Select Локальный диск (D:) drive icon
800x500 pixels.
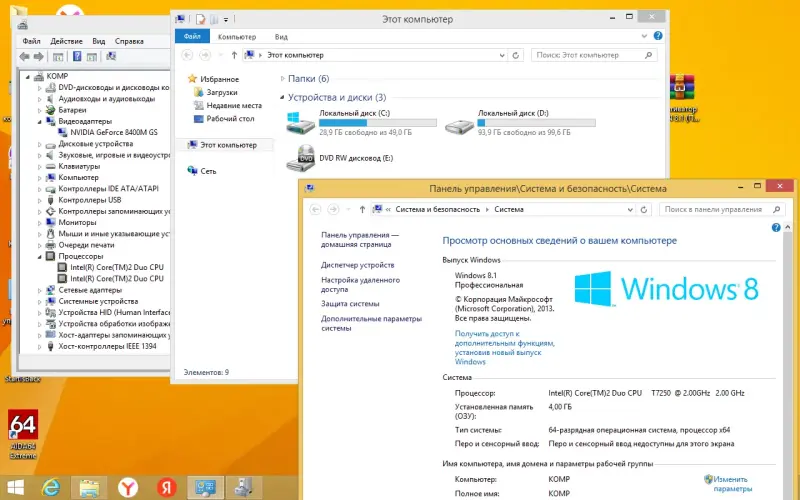(x=459, y=126)
